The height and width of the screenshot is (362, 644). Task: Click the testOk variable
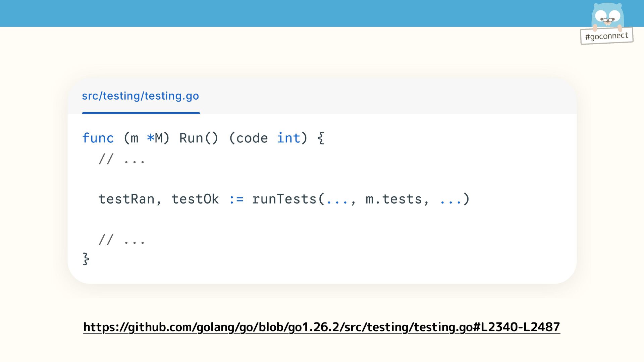(195, 199)
